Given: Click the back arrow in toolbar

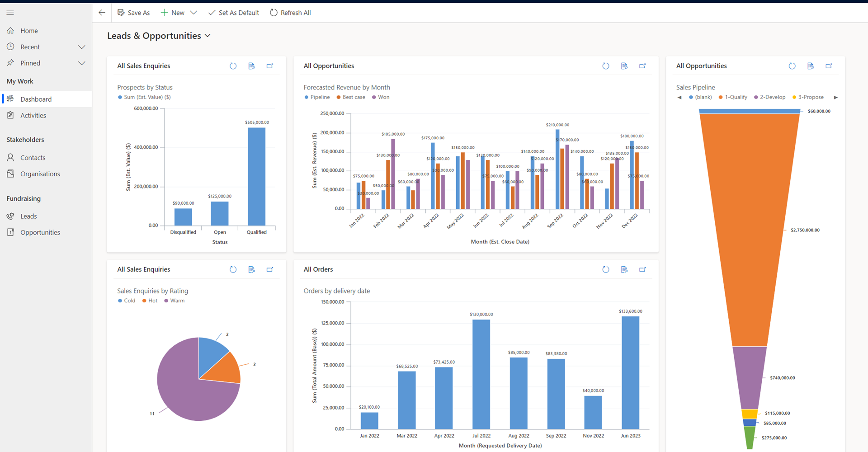Looking at the screenshot, I should (102, 13).
